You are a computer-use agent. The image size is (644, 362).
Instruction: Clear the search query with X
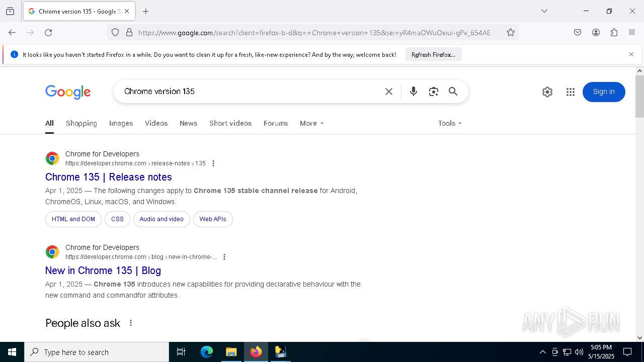tap(389, 92)
